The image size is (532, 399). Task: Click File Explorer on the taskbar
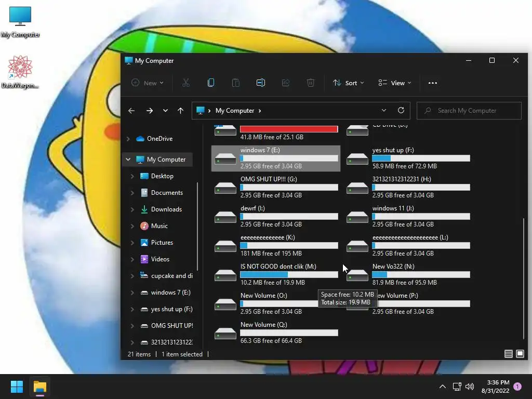(x=39, y=387)
